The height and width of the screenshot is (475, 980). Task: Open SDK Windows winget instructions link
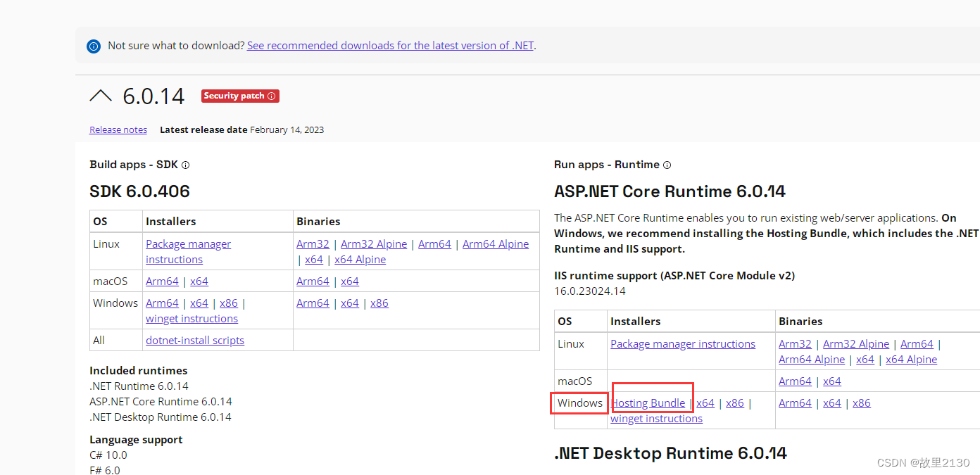(191, 318)
